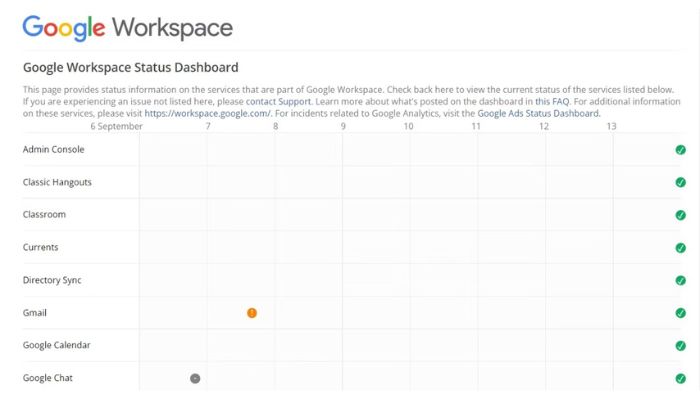The height and width of the screenshot is (400, 700).
Task: Click the date header 7
Action: tap(208, 126)
